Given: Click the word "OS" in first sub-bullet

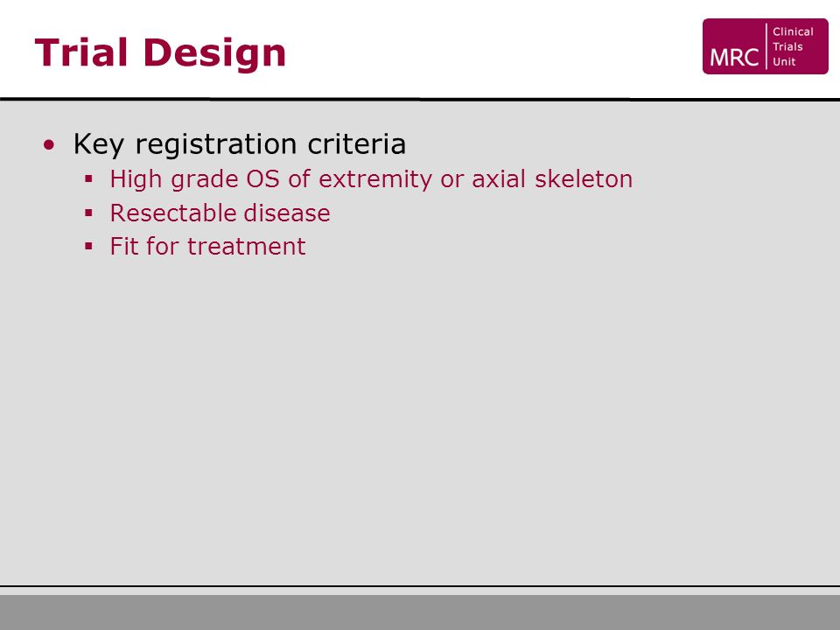Looking at the screenshot, I should [263, 178].
